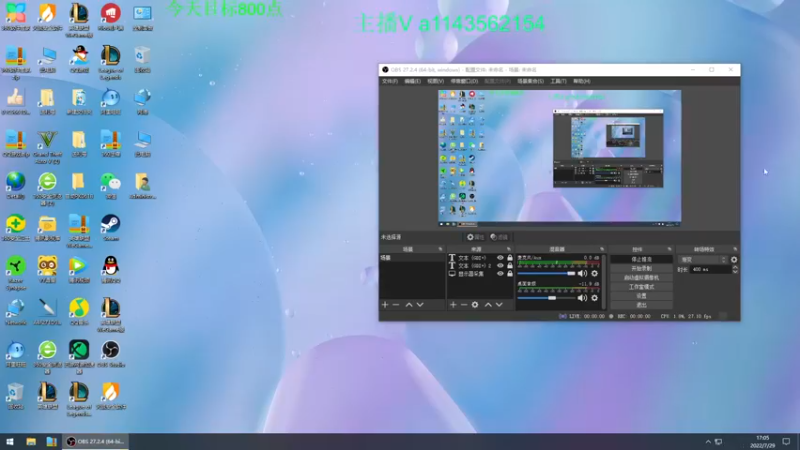Image resolution: width=800 pixels, height=450 pixels.
Task: Hide 文本 (GDI+) source with eye icon
Action: click(501, 258)
